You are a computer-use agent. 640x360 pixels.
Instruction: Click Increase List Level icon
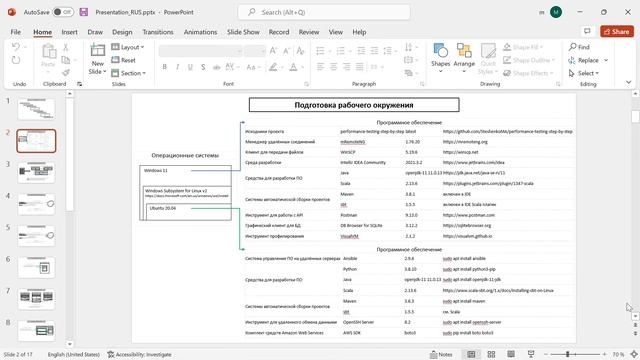[x=374, y=51]
